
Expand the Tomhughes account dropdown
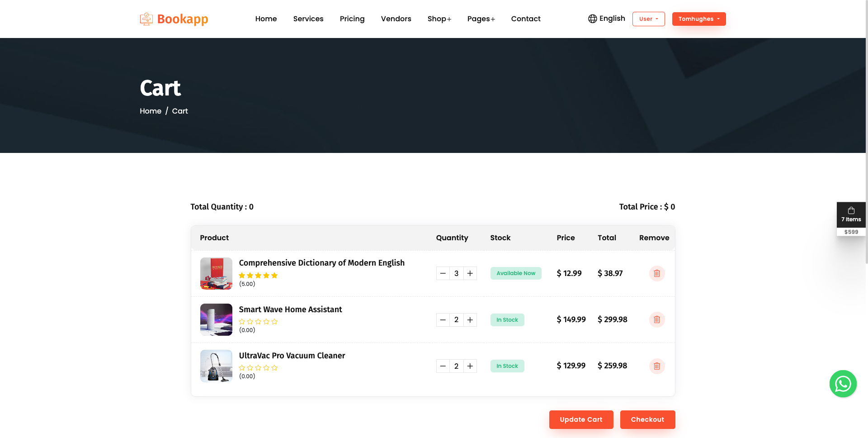click(x=699, y=19)
